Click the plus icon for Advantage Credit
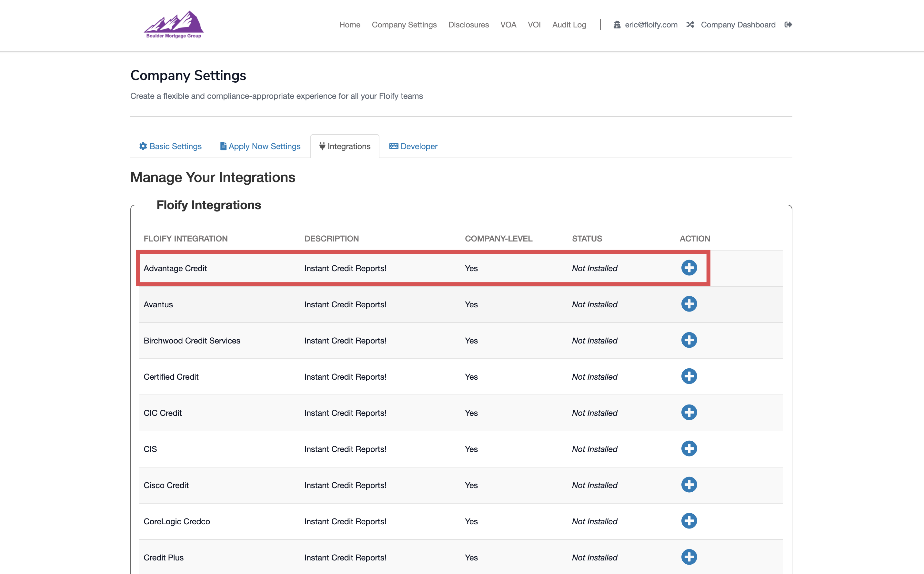The height and width of the screenshot is (574, 924). coord(689,268)
